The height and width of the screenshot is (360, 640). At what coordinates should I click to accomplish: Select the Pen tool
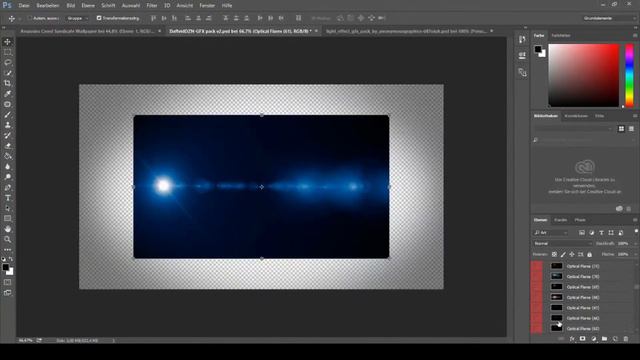pyautogui.click(x=7, y=187)
